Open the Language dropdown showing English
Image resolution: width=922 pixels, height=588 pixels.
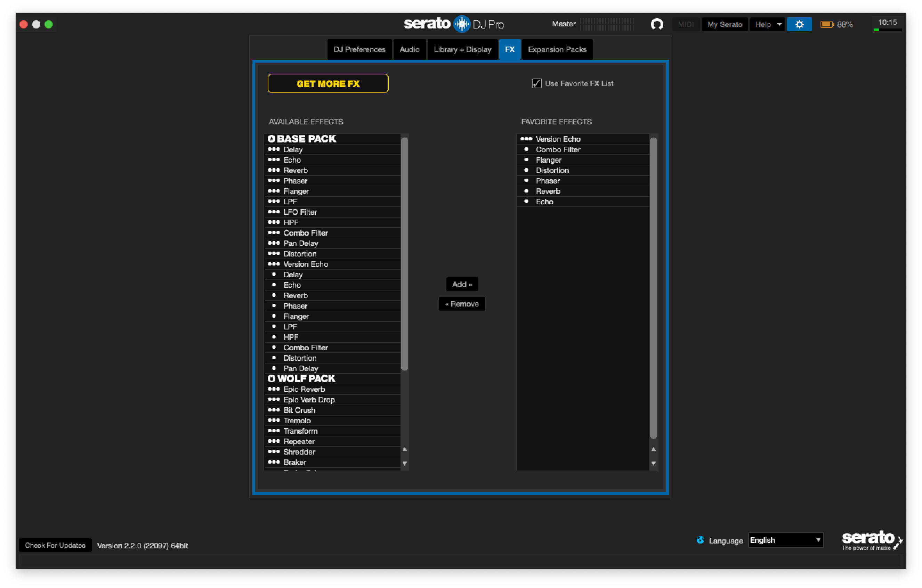pos(785,540)
